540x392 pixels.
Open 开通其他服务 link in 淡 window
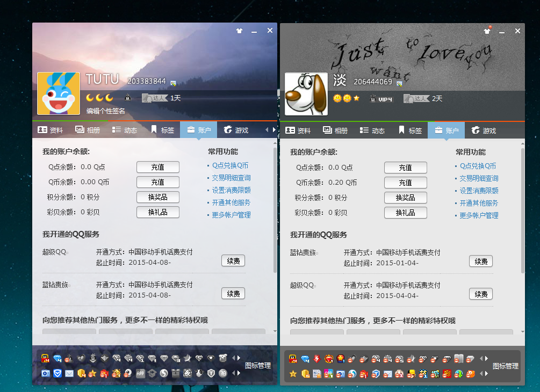[479, 203]
